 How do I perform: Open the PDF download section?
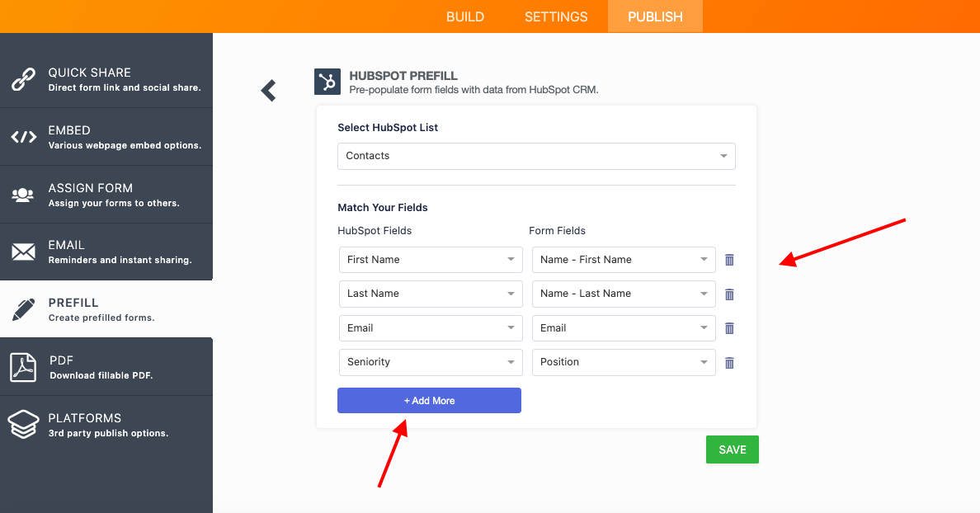[106, 367]
